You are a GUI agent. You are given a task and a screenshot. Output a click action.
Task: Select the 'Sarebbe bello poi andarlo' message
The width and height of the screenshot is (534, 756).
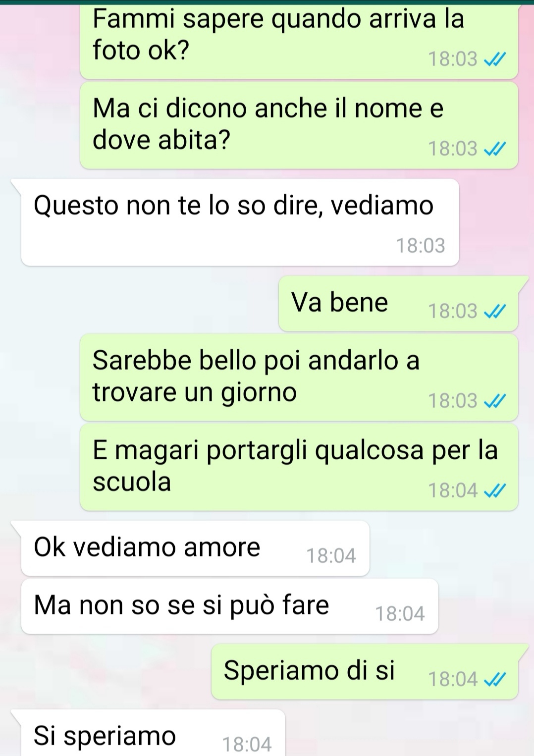[x=299, y=378]
